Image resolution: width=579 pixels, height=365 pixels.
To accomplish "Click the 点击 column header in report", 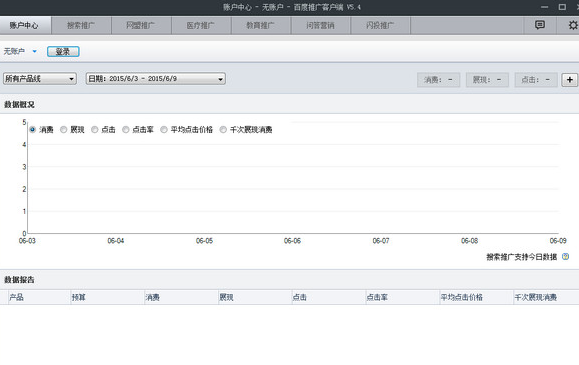I will click(329, 297).
